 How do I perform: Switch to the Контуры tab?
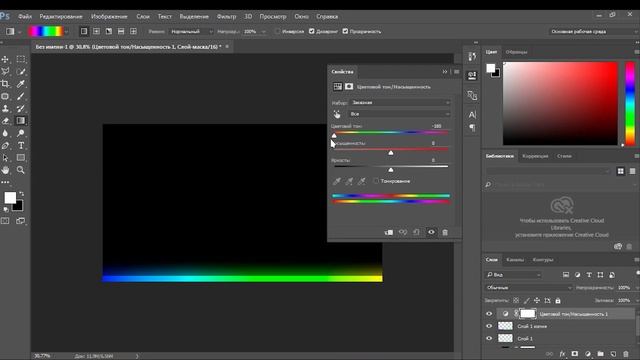[x=543, y=260]
